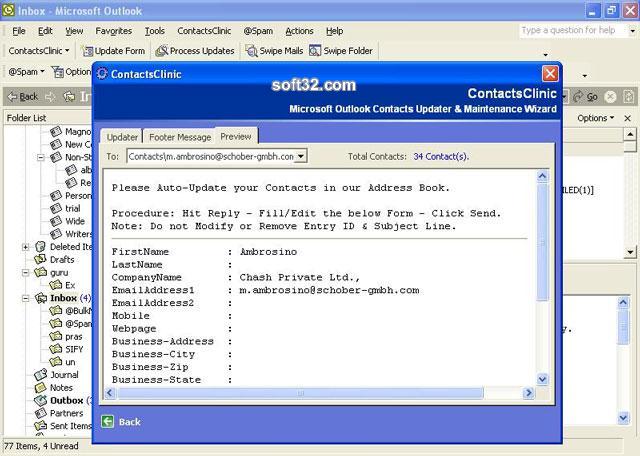The width and height of the screenshot is (640, 456).
Task: Open the ContactsClinic menu in the menu bar
Action: coord(204,31)
